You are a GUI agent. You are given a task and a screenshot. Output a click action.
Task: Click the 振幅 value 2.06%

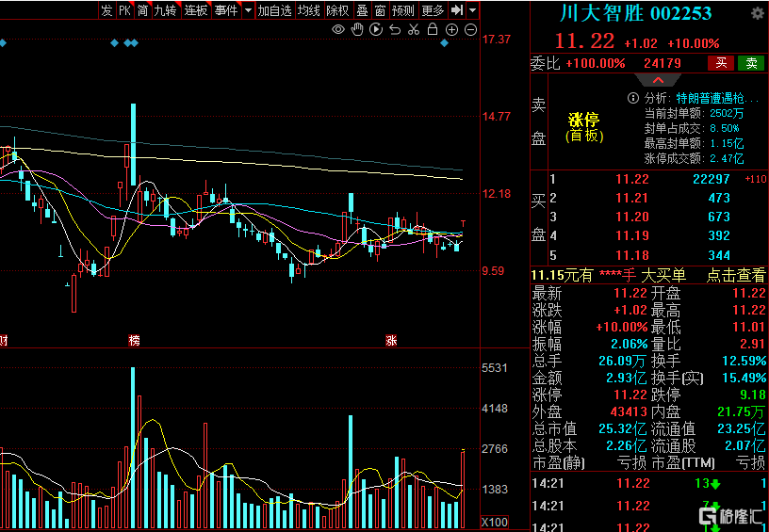click(x=630, y=344)
